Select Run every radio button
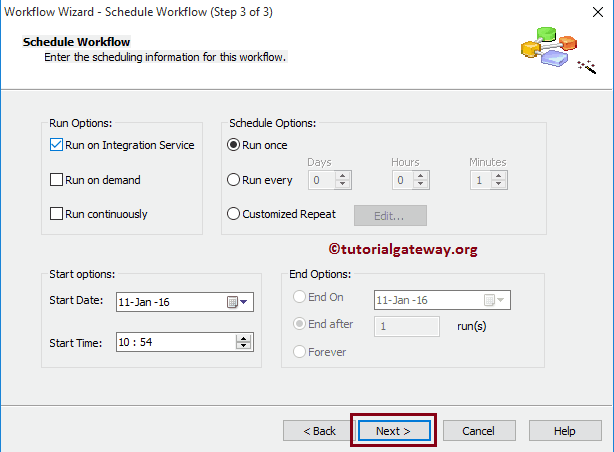 tap(233, 180)
